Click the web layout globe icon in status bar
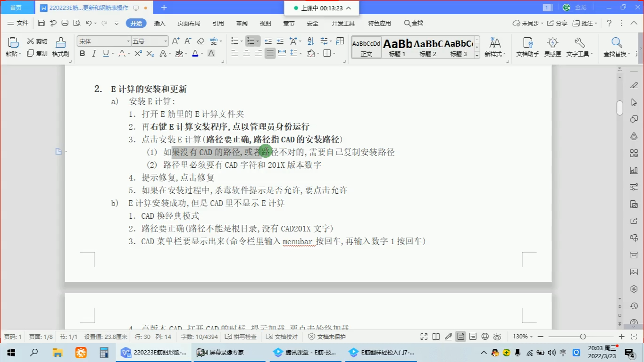Viewport: 644px width, 362px height. [485, 337]
